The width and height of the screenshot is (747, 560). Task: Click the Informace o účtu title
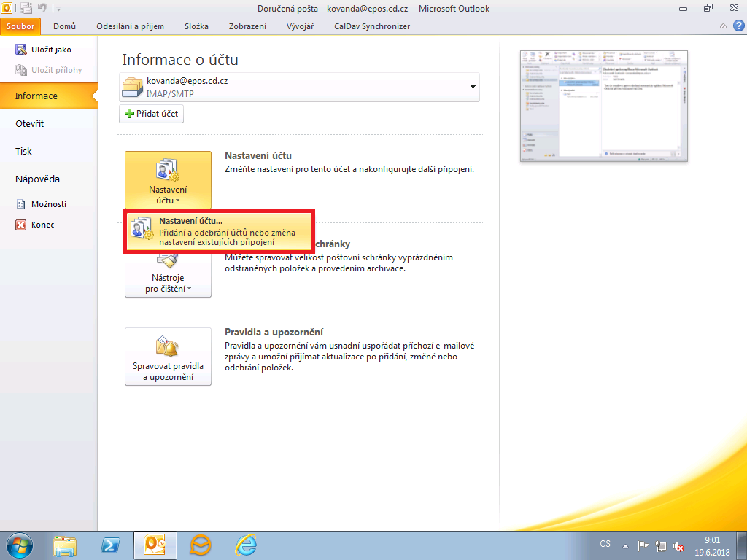[180, 60]
